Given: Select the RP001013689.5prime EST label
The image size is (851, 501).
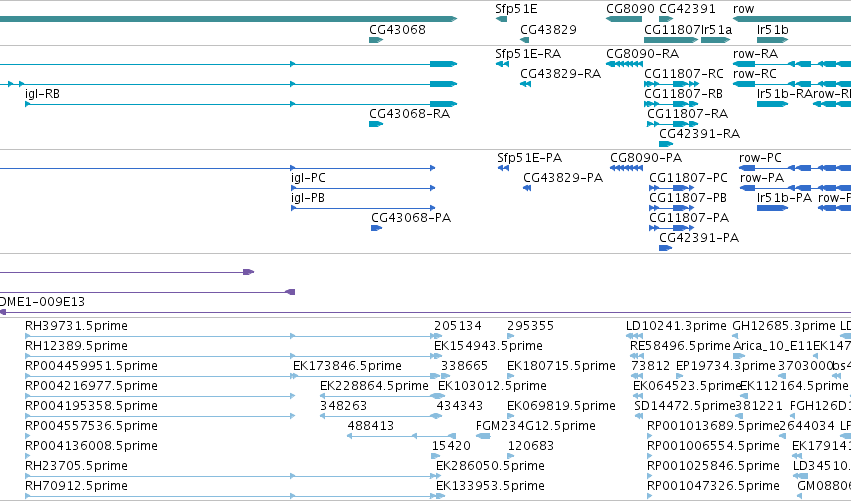Looking at the screenshot, I should pyautogui.click(x=713, y=427).
